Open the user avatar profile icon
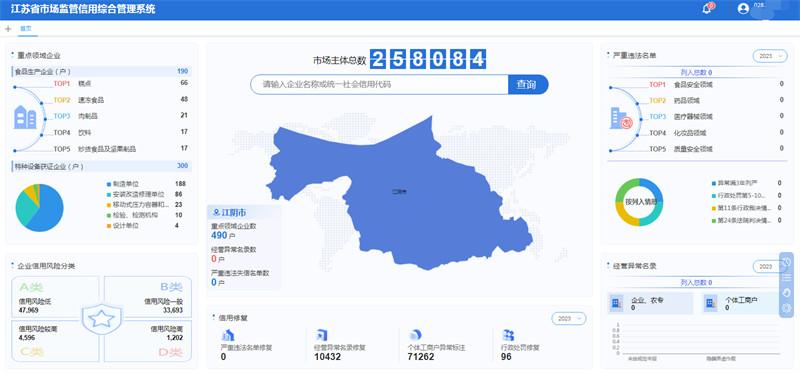800x374 pixels. pos(743,9)
